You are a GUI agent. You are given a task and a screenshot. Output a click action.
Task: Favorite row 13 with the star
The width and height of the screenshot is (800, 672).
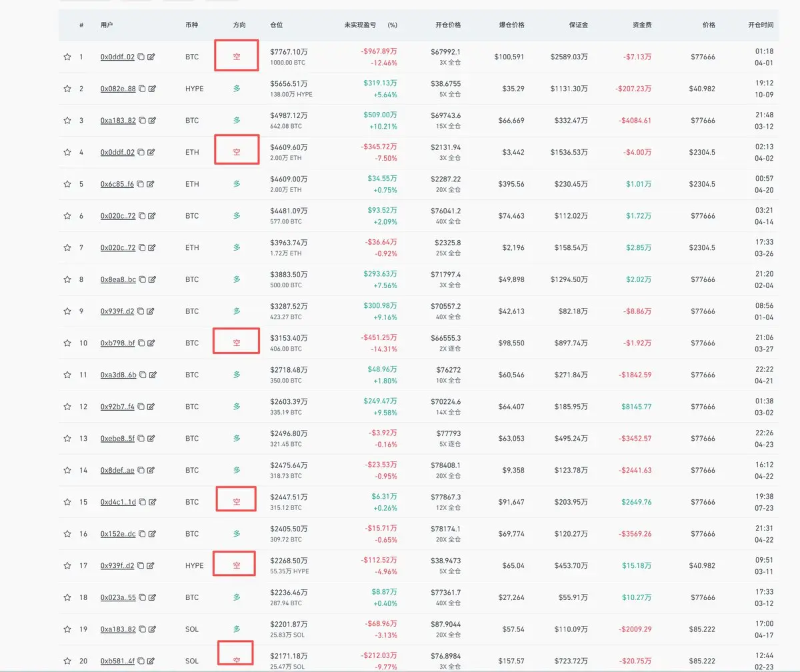click(x=67, y=439)
